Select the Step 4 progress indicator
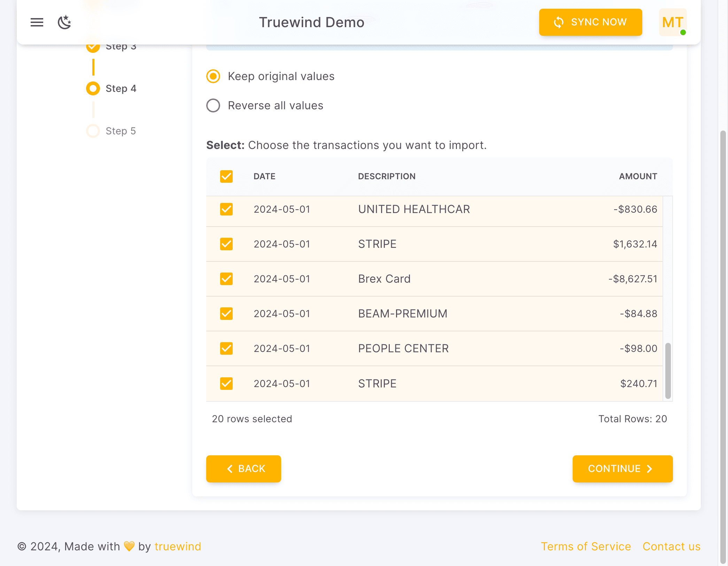 tap(93, 88)
